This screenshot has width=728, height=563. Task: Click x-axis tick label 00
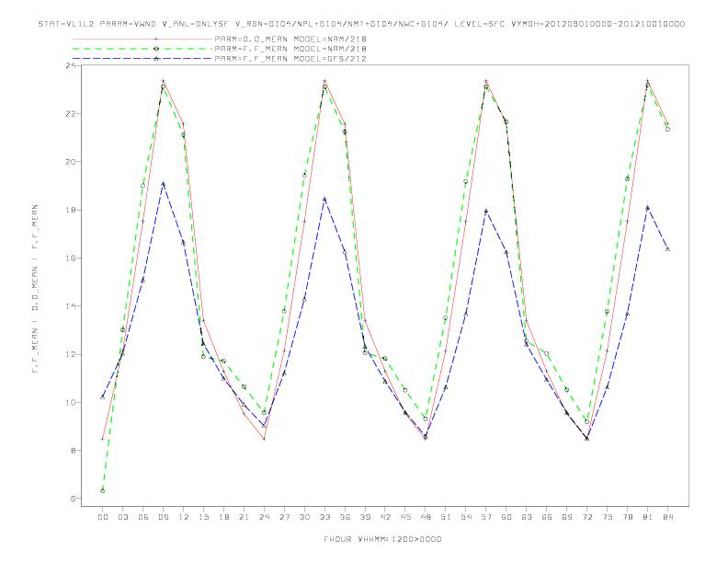pos(103,517)
